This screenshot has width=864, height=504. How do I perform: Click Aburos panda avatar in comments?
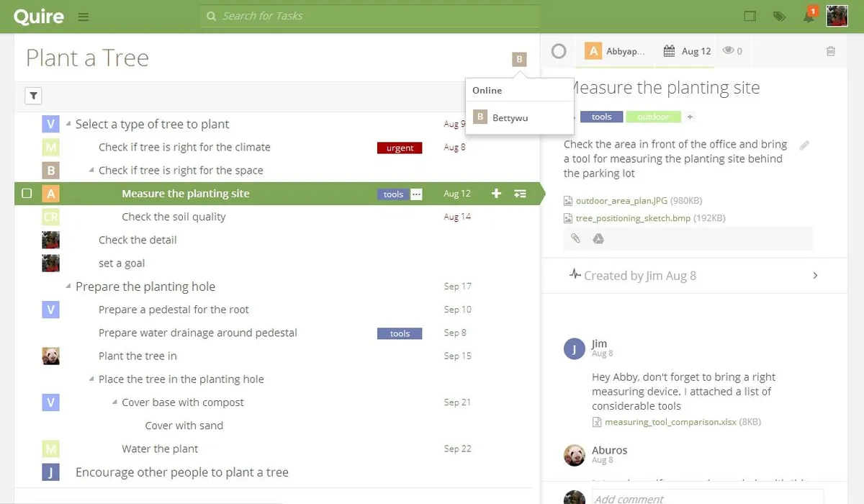(x=574, y=455)
